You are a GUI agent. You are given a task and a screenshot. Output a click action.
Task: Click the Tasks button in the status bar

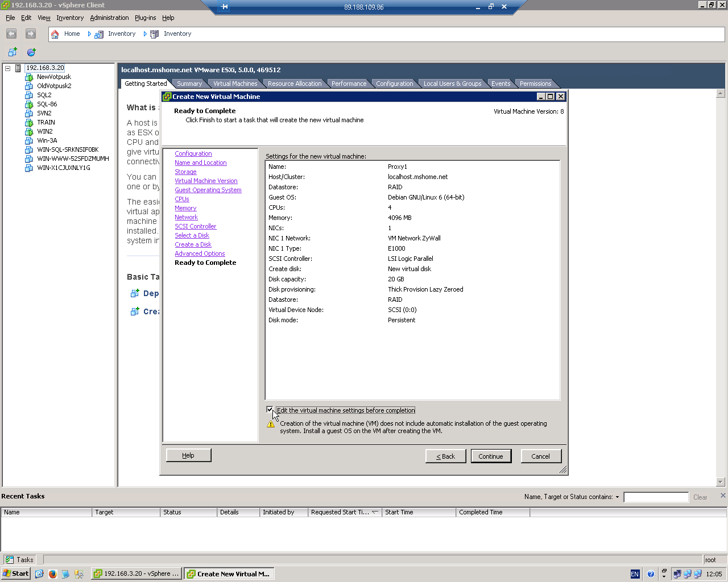click(20, 560)
